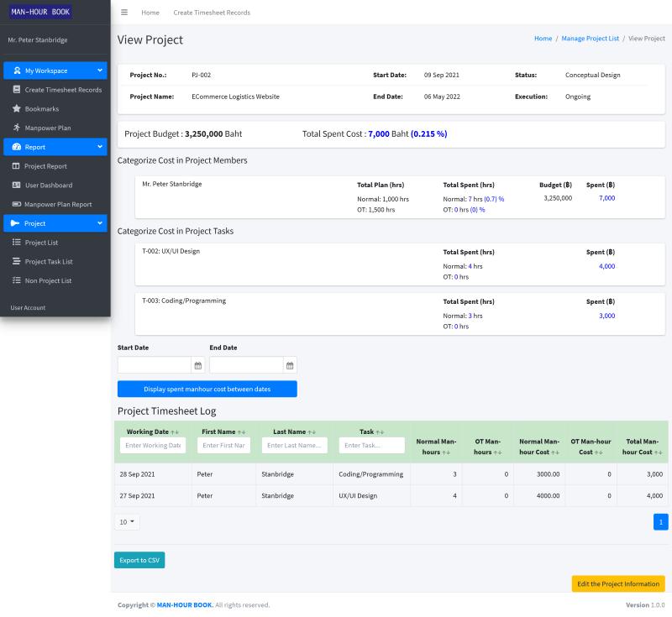672x617 pixels.
Task: Click the Project Report table icon
Action: coord(16,166)
